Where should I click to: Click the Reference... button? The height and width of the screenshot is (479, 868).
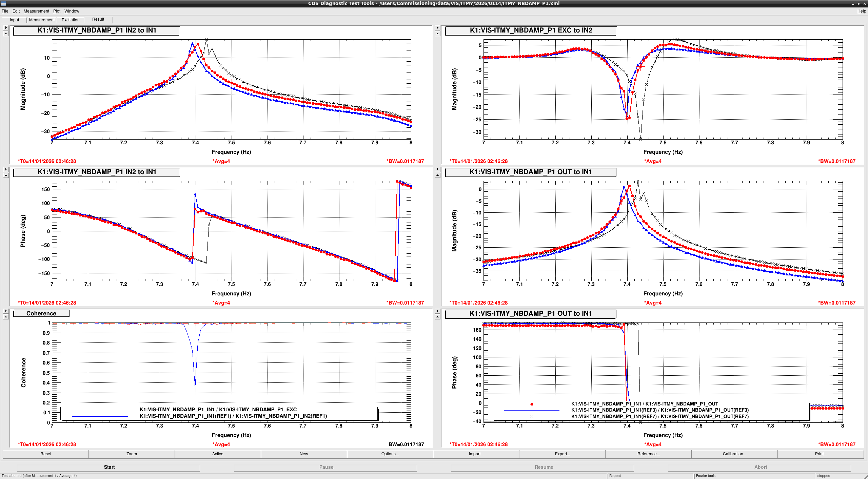click(648, 454)
